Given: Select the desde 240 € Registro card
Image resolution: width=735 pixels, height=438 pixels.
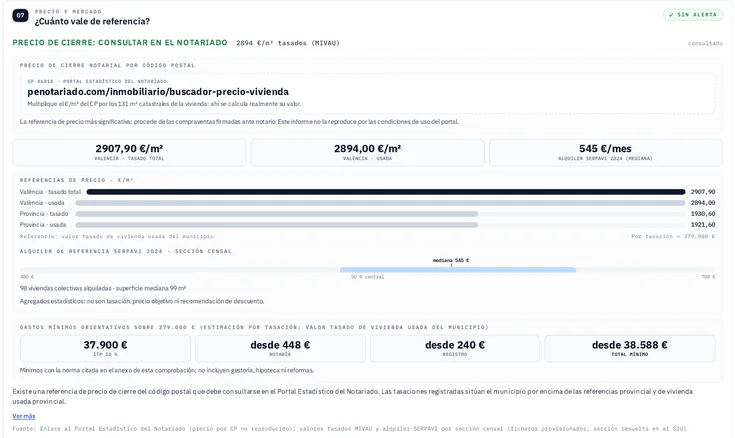Looking at the screenshot, I should [x=455, y=348].
